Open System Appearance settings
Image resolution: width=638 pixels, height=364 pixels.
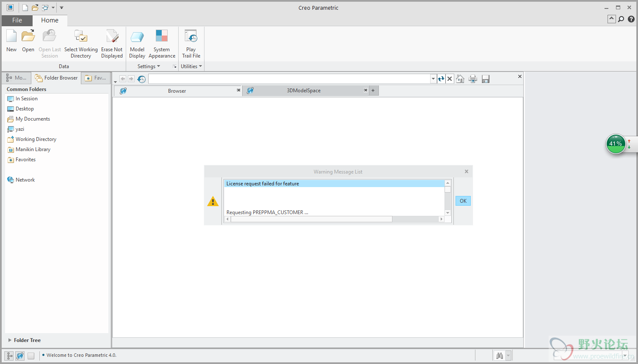click(162, 44)
